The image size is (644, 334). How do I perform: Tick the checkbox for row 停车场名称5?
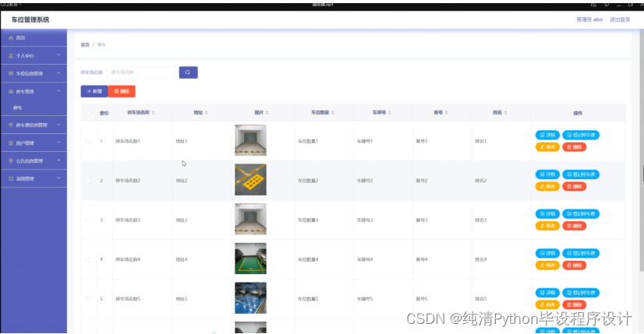pos(88,299)
